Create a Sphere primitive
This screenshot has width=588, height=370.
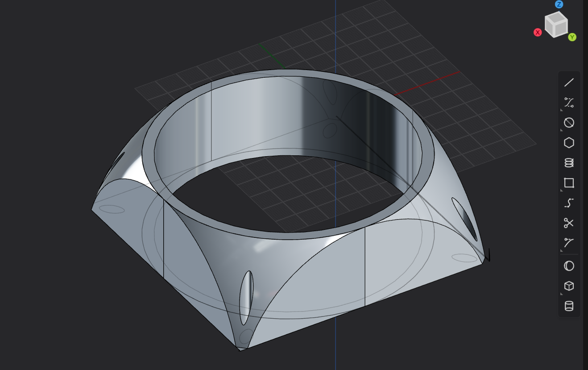point(569,266)
